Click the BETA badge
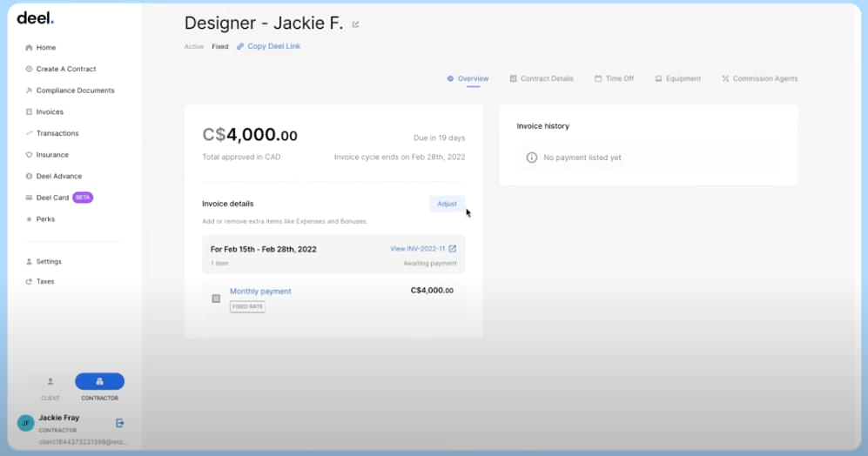Viewport: 868px width, 456px height. [x=83, y=198]
